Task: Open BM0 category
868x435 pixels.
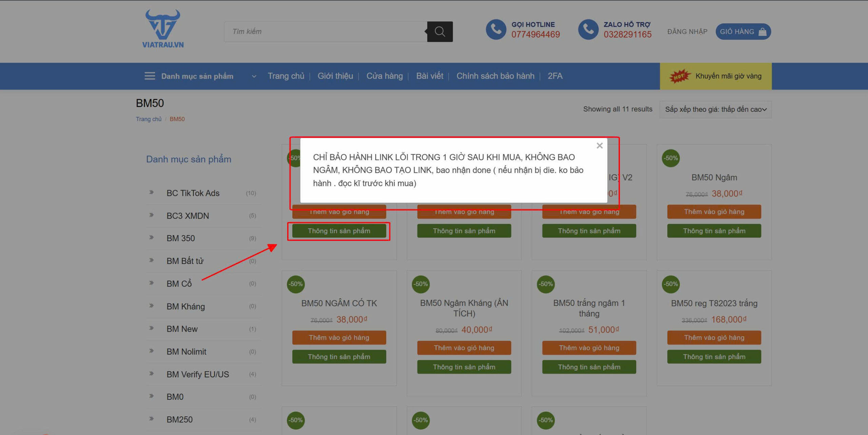Action: click(175, 397)
